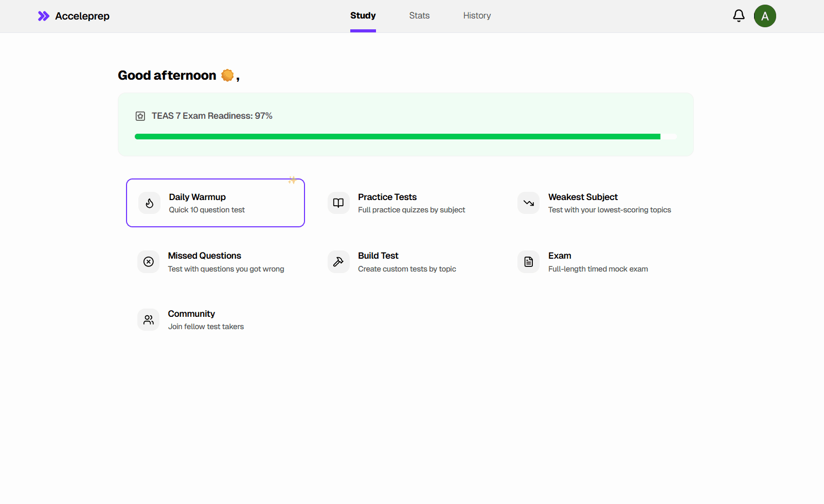The height and width of the screenshot is (504, 824).
Task: Click the Practice Tests book icon
Action: [338, 203]
